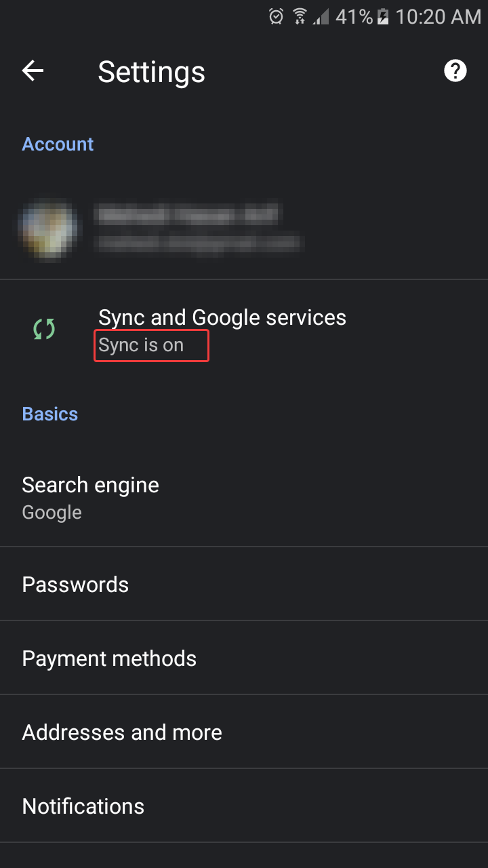Open Payment methods
Screen dimensions: 488x868
[109, 658]
